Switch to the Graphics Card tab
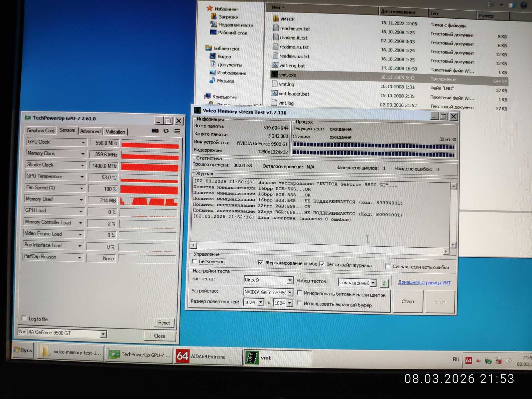 (x=40, y=130)
